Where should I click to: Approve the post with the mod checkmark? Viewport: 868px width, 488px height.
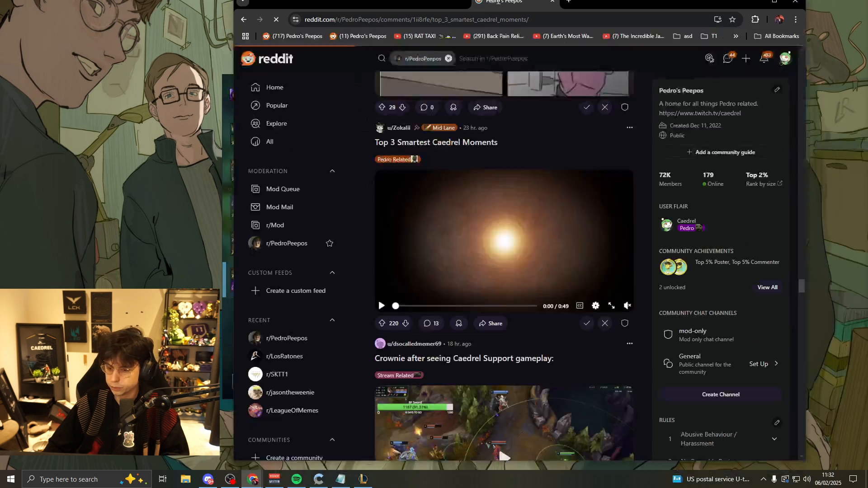pyautogui.click(x=587, y=323)
